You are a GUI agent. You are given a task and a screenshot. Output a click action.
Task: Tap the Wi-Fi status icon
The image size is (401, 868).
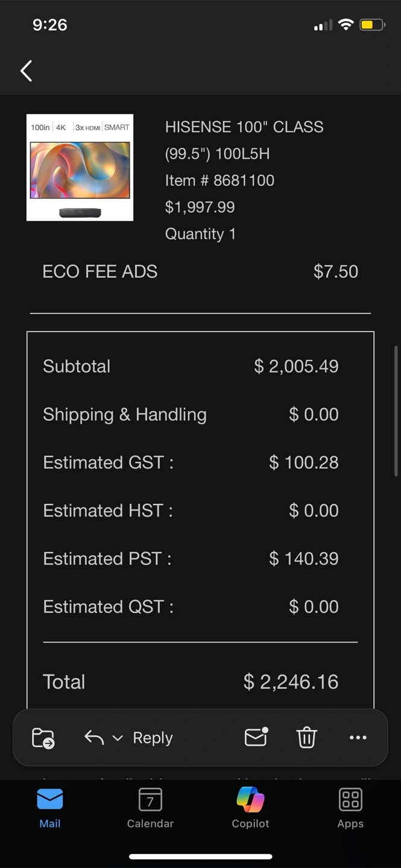coord(346,25)
